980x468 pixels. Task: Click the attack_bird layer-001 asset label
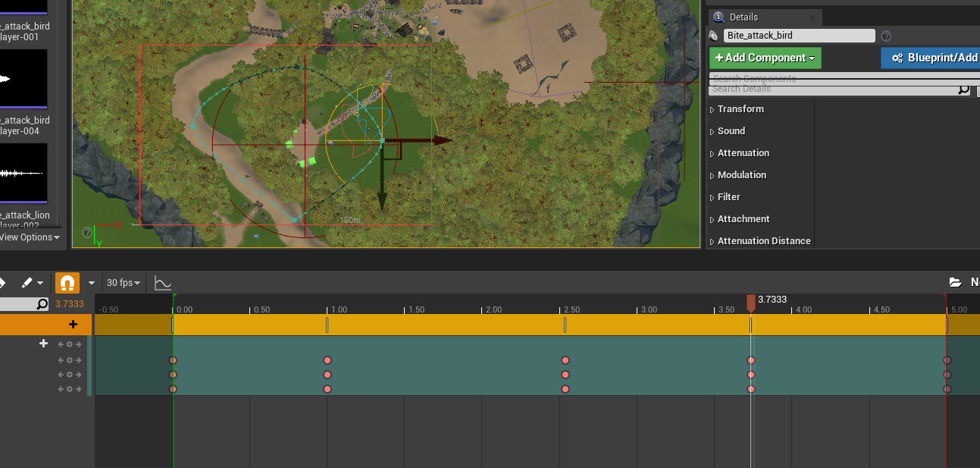point(25,31)
